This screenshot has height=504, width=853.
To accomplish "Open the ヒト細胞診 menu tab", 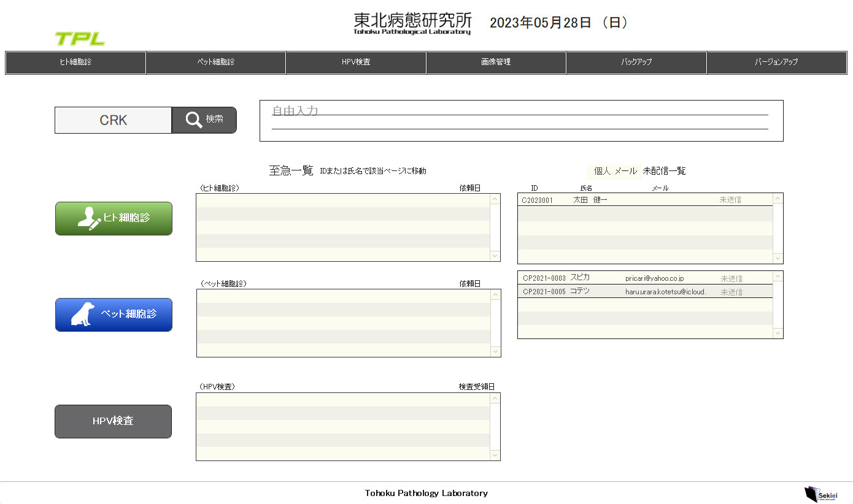I will tap(75, 63).
